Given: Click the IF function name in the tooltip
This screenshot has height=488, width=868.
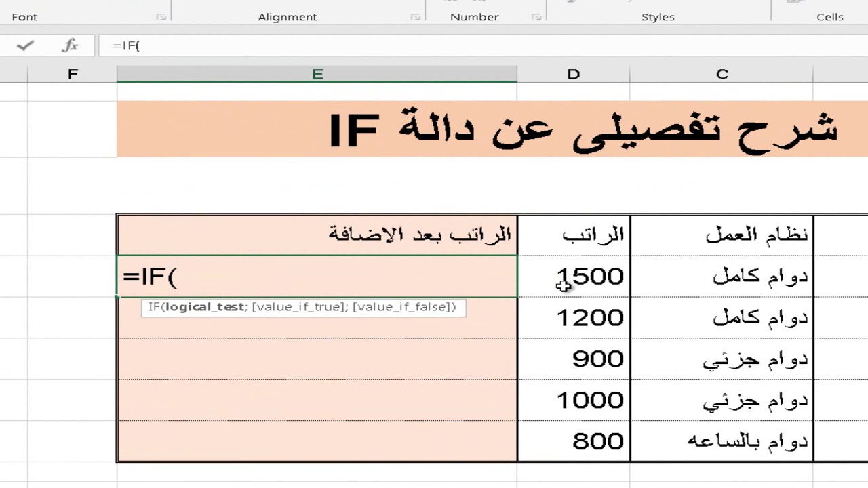Looking at the screenshot, I should tap(154, 307).
